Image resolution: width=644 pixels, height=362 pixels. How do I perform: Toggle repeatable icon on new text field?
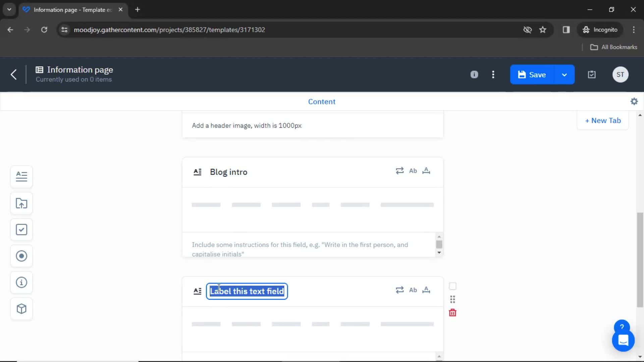pyautogui.click(x=399, y=290)
